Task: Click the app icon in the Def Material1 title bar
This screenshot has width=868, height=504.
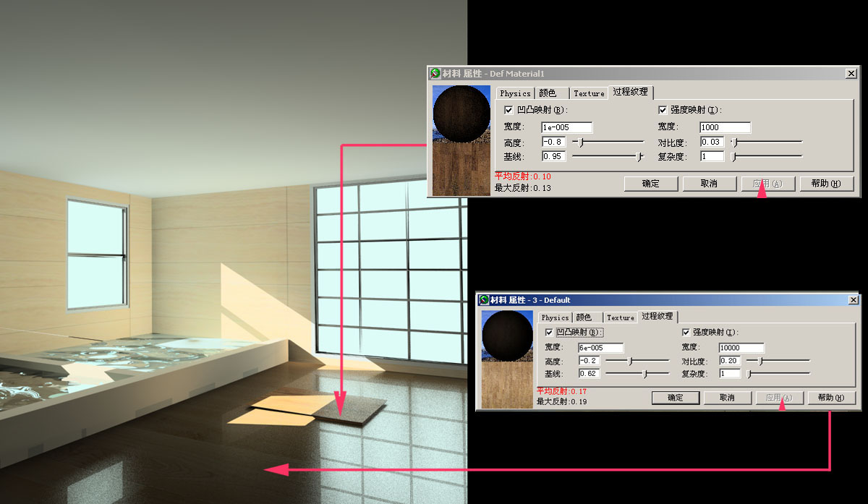Action: tap(435, 73)
